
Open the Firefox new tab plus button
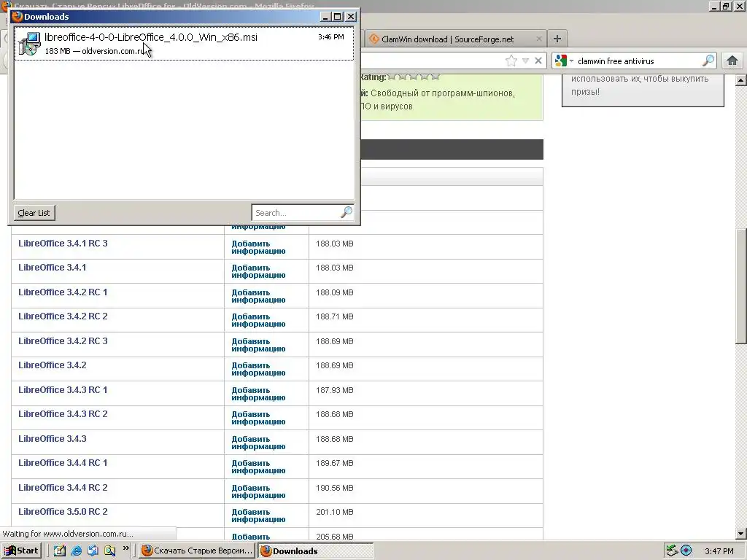point(557,39)
